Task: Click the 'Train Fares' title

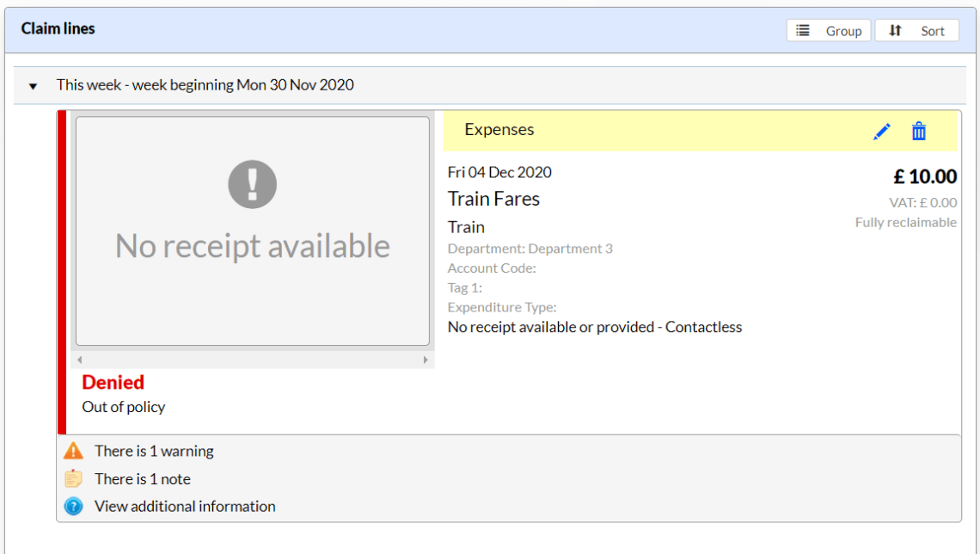Action: click(493, 199)
